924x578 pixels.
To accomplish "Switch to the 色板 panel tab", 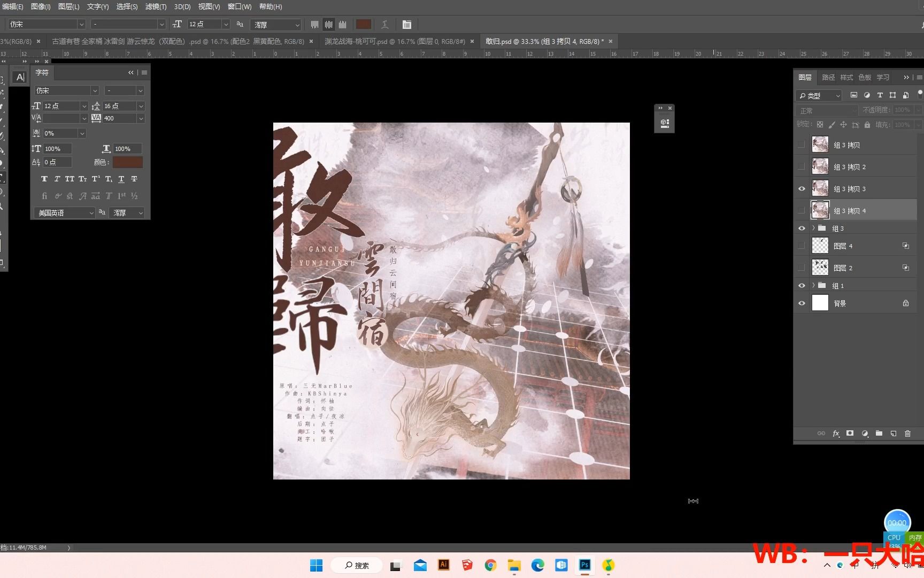I will point(865,78).
